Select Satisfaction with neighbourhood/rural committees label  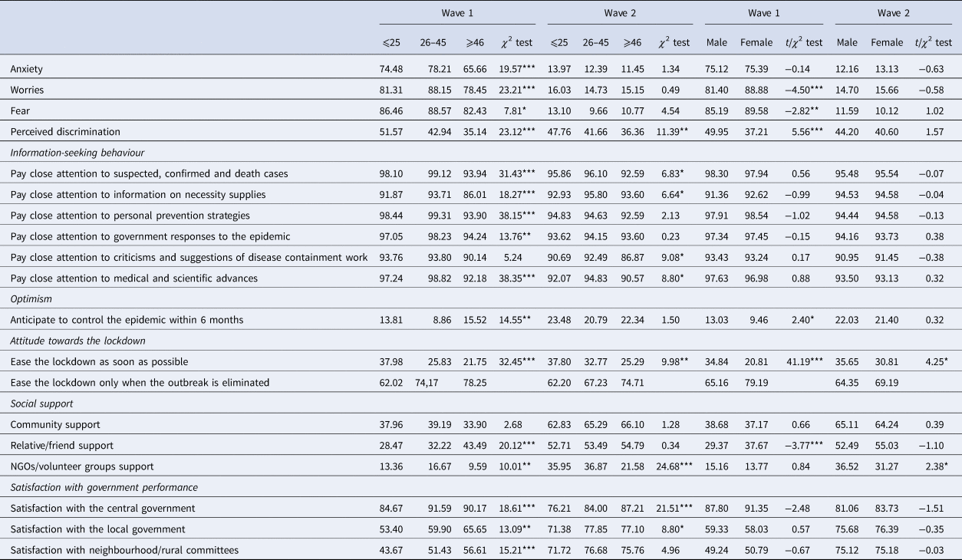coord(124,549)
